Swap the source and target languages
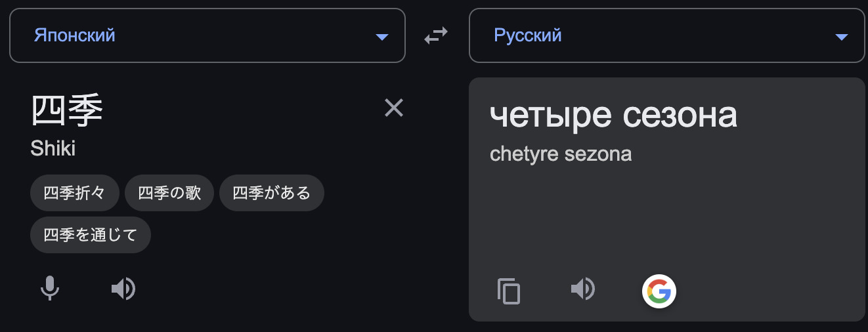The image size is (868, 332). 435,35
